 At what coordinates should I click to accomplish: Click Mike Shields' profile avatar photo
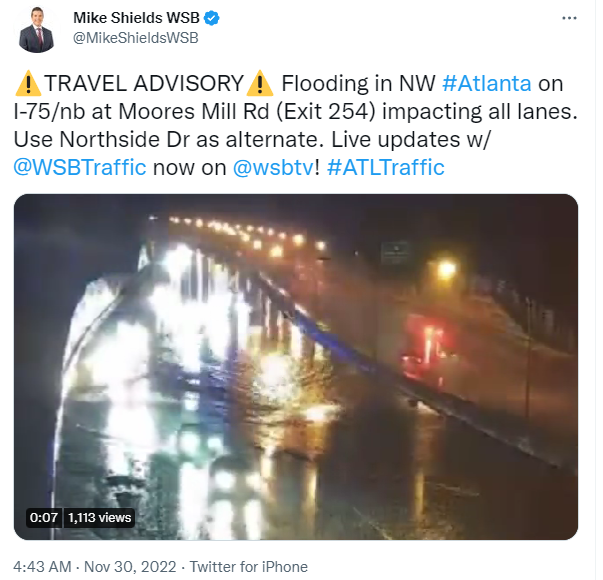37,29
